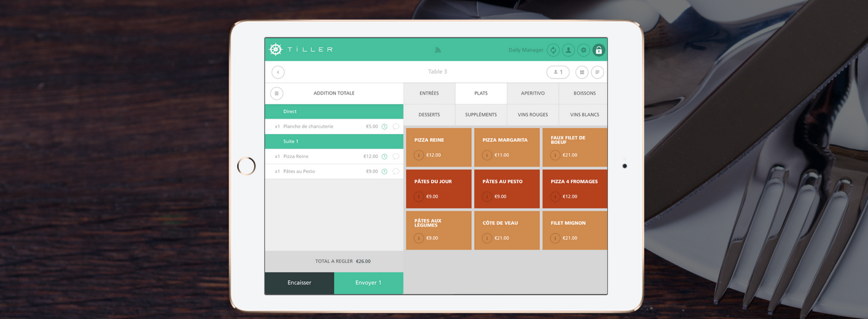Click clock icon on Planche de charcuterie
The image size is (868, 319).
click(x=385, y=127)
